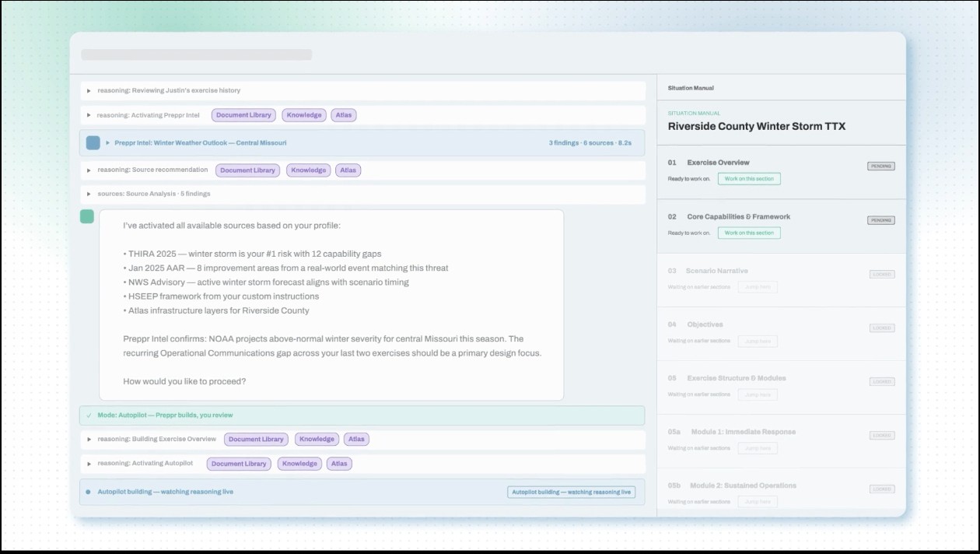Click the PENDING badge on Core Capabilities & Framework
The image size is (980, 554).
click(x=881, y=220)
